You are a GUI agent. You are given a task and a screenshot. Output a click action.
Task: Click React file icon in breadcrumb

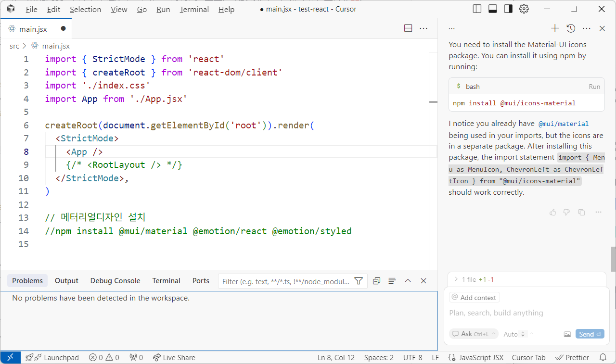35,46
